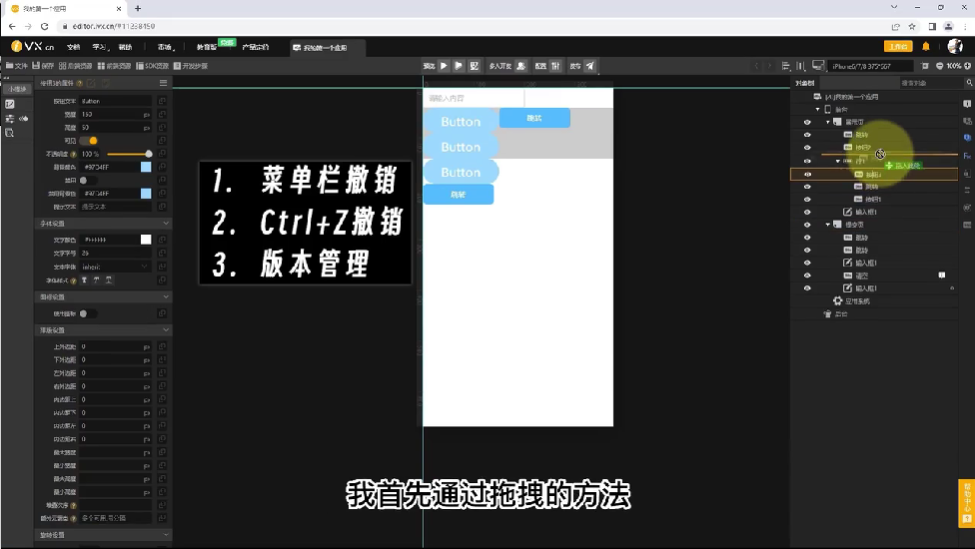Image resolution: width=975 pixels, height=549 pixels.
Task: Open the configuration sliders icon
Action: (x=556, y=66)
